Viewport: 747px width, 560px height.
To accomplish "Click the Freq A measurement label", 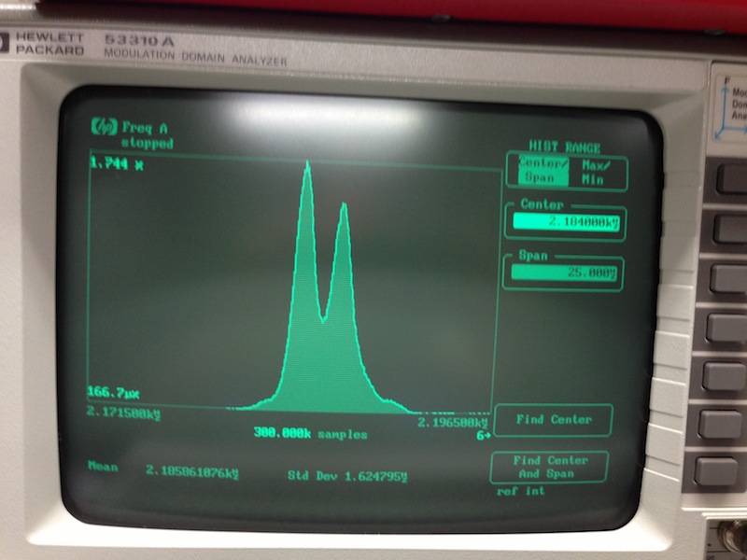I will [145, 128].
